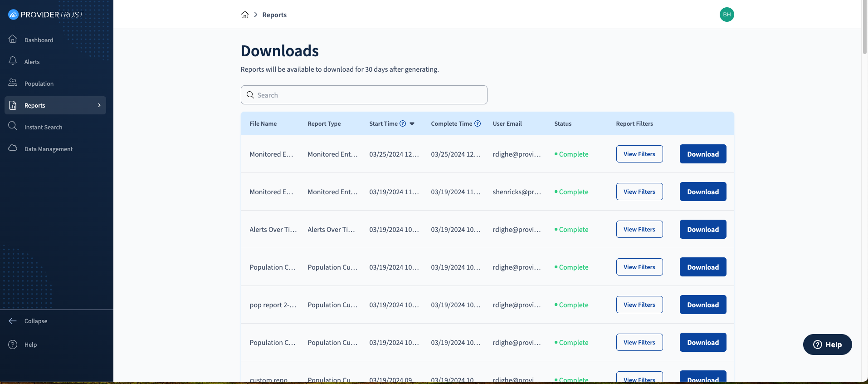
Task: Select Reports in the sidebar
Action: click(x=55, y=105)
